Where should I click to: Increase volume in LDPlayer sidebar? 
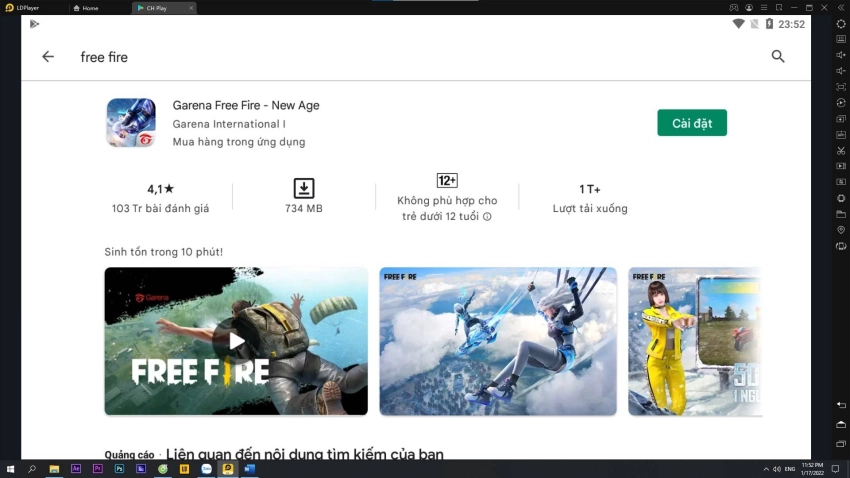point(841,55)
